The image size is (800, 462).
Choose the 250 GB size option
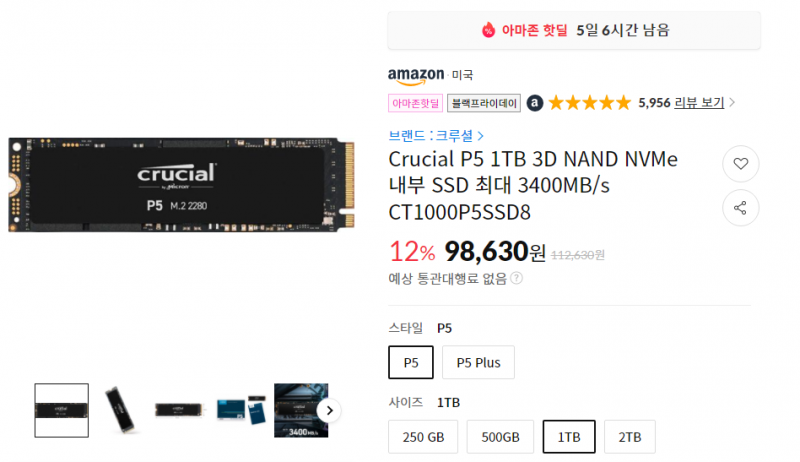point(423,437)
